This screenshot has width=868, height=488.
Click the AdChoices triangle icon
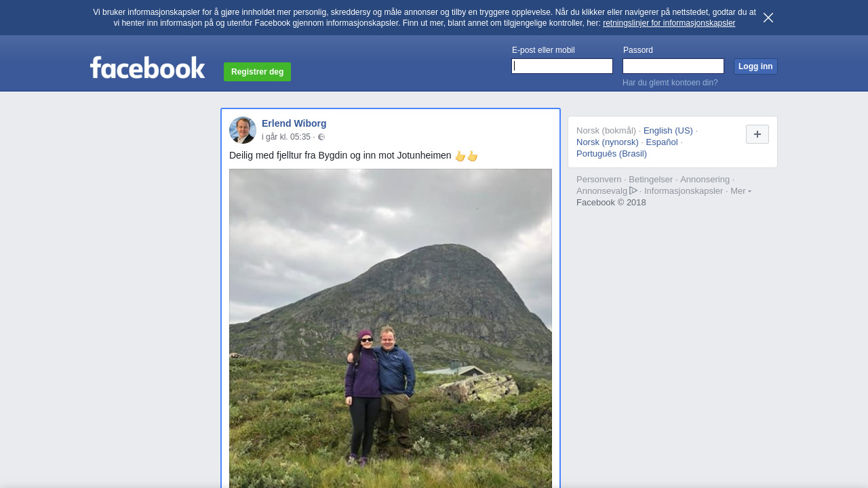(633, 190)
